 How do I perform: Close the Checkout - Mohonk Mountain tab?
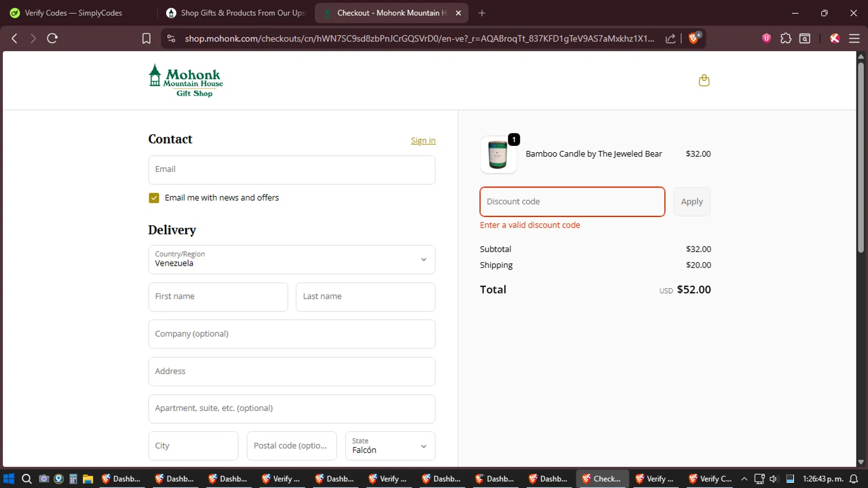click(x=458, y=13)
